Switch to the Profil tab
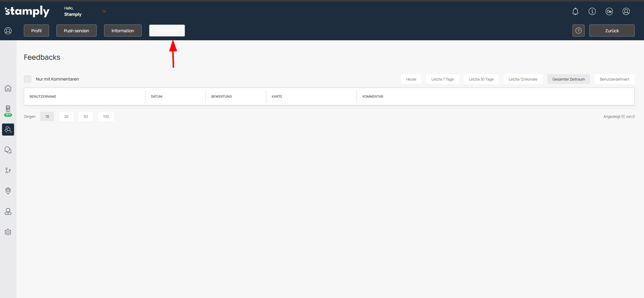 click(36, 31)
